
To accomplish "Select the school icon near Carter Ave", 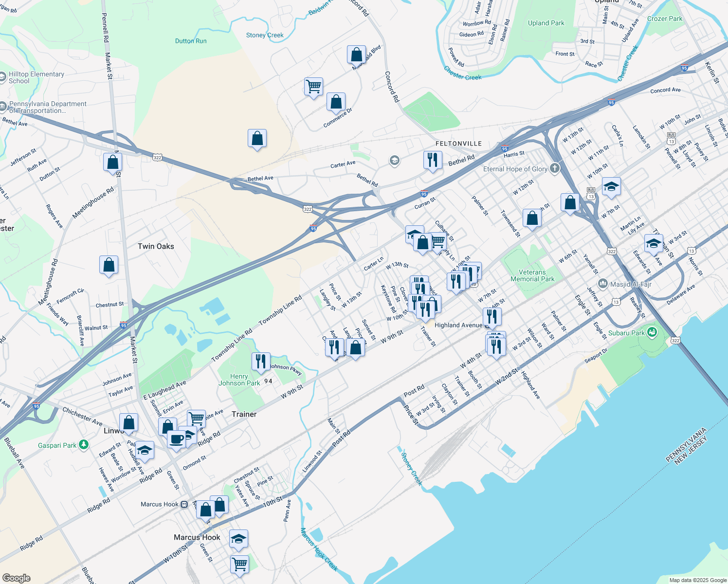I will (x=394, y=161).
